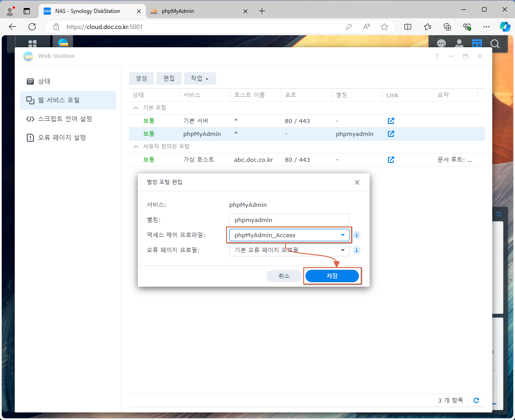The height and width of the screenshot is (420, 515).
Task: Open the link icon for 가상 호스트 row
Action: [x=391, y=160]
